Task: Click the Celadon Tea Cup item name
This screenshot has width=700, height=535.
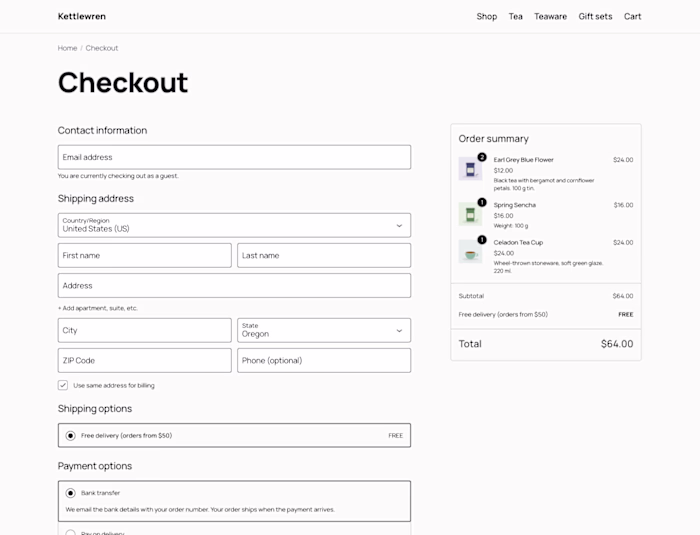Action: [518, 242]
